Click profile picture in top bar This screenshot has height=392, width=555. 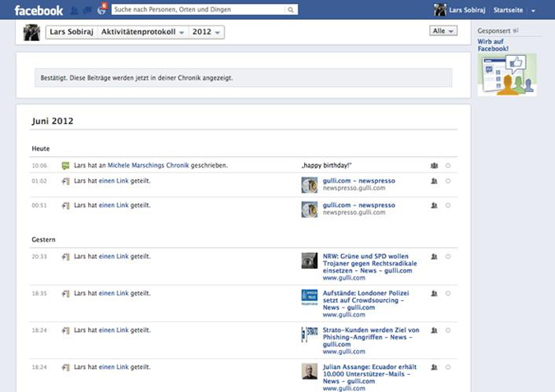coord(440,10)
